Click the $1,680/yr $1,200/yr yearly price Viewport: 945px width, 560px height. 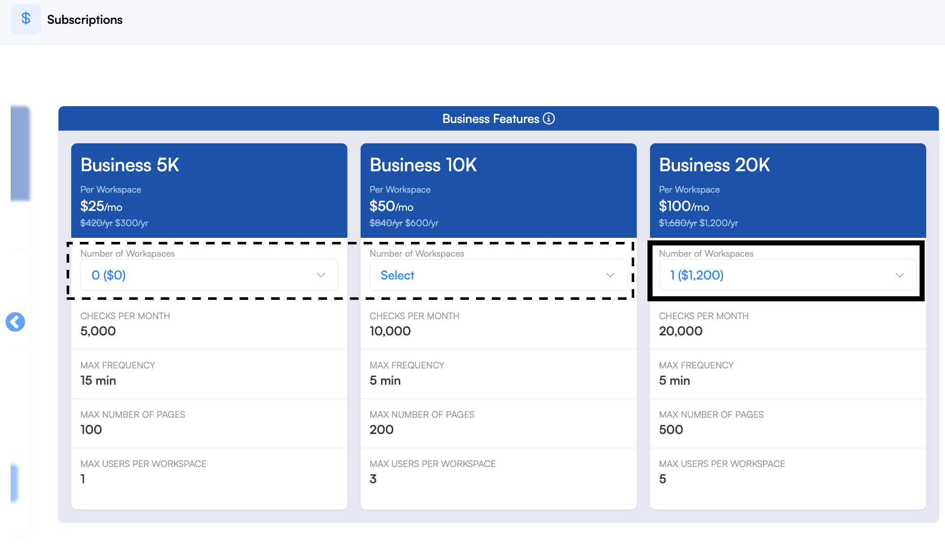698,223
